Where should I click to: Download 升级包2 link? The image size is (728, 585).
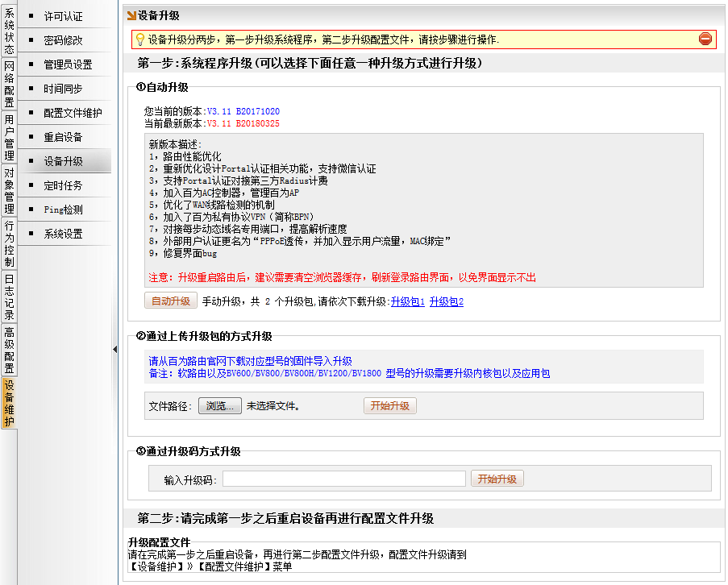(446, 302)
